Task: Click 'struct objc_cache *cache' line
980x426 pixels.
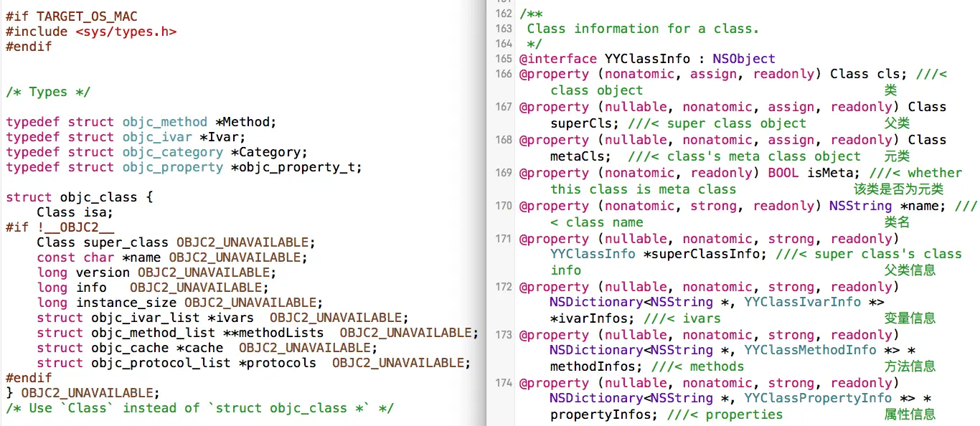Action: pos(130,348)
